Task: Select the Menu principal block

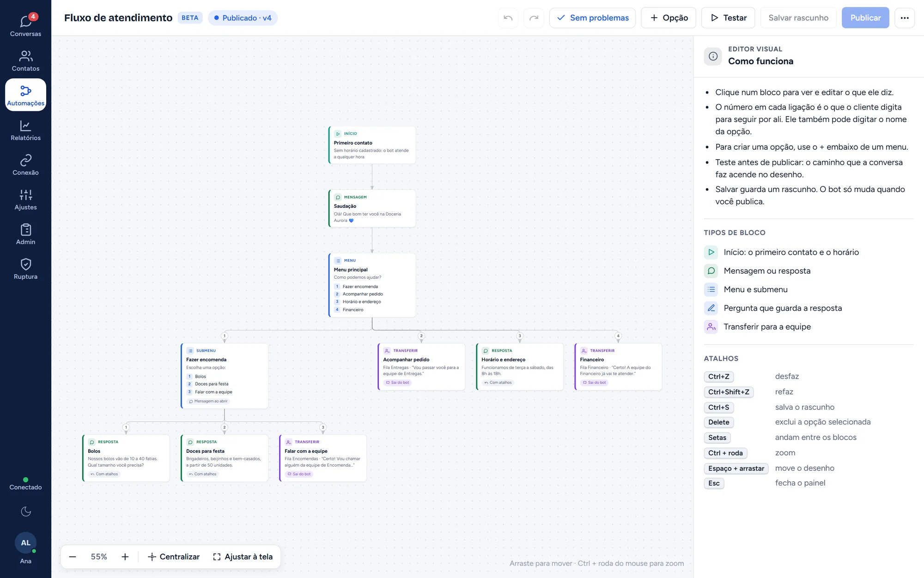Action: click(372, 285)
